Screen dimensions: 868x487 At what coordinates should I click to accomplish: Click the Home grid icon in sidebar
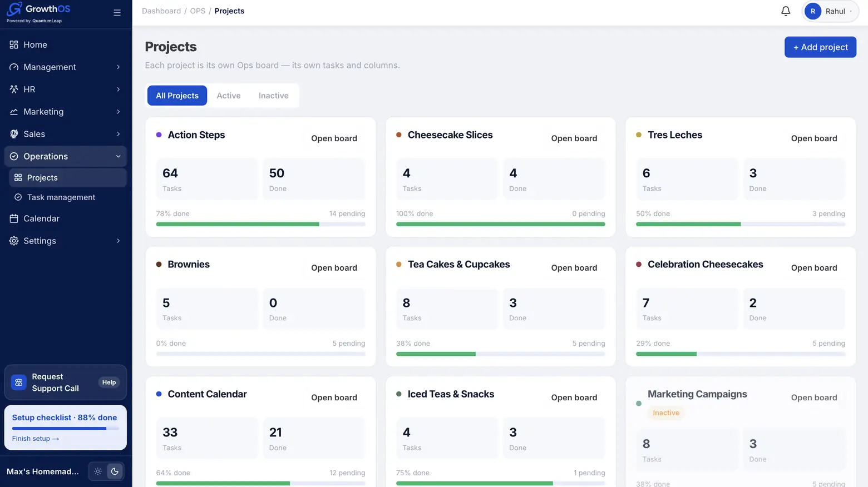point(14,44)
